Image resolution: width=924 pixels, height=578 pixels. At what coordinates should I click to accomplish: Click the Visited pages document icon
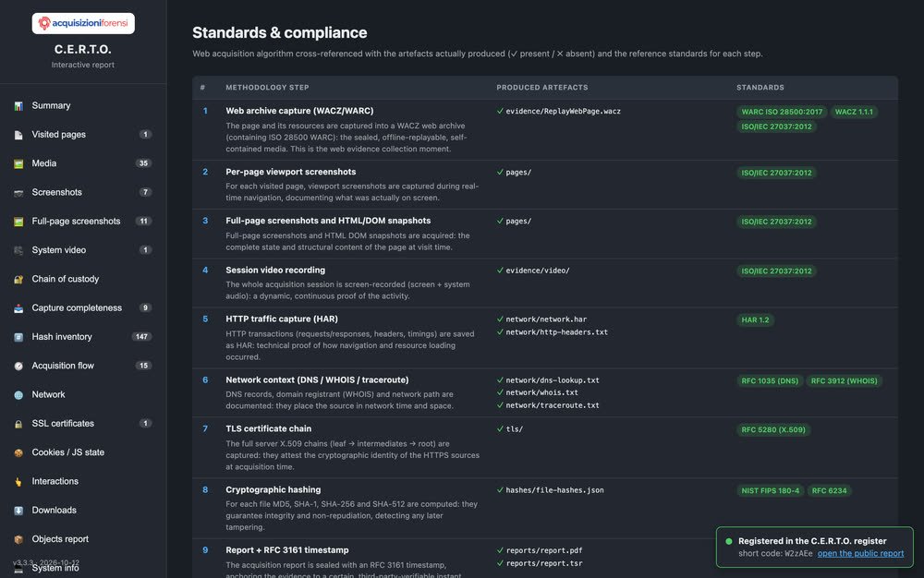pos(18,135)
